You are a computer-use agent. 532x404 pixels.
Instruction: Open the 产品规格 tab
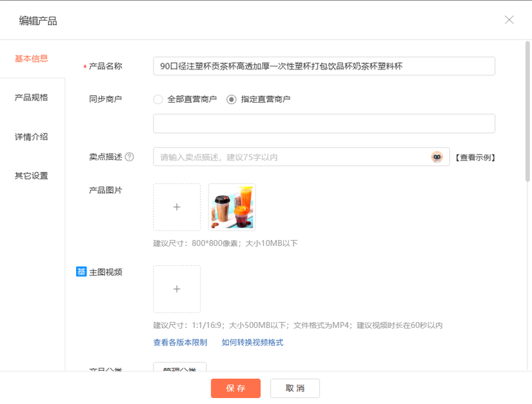pyautogui.click(x=32, y=97)
